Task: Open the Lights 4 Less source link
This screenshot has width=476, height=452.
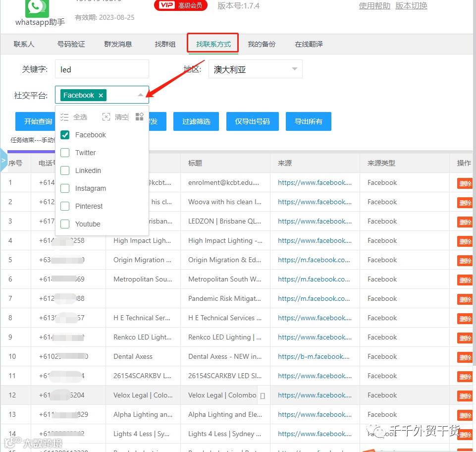Action: pos(315,434)
